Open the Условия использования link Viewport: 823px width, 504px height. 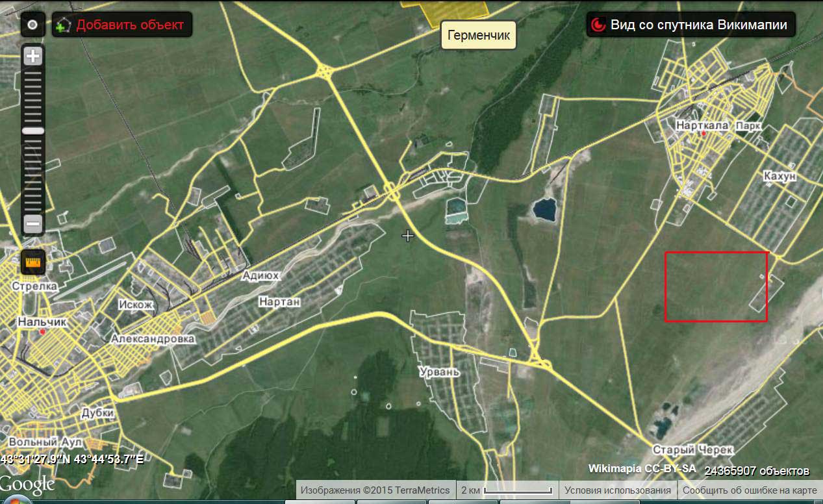(x=617, y=490)
